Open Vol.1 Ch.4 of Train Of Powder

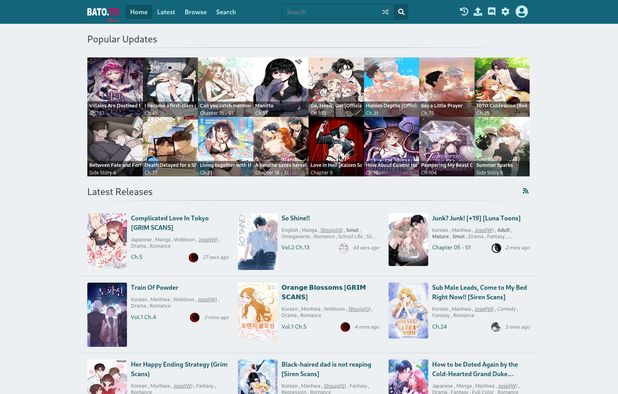coord(143,317)
